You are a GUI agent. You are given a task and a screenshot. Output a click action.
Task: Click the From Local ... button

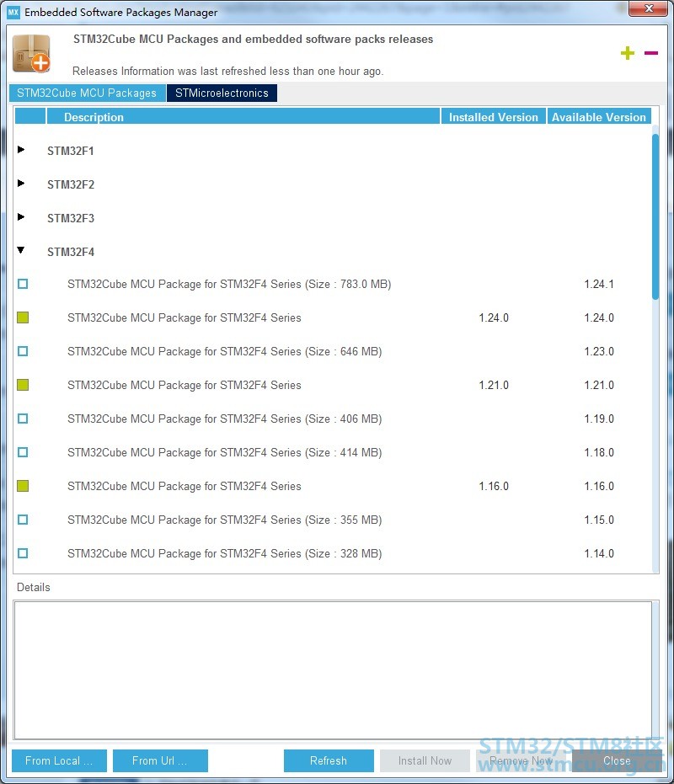59,760
